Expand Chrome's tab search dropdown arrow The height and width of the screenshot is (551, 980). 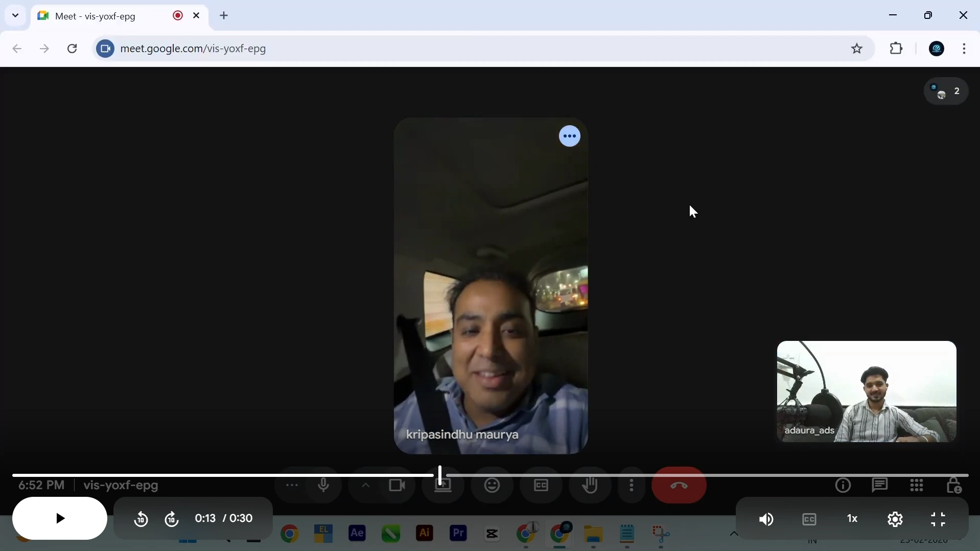[15, 16]
